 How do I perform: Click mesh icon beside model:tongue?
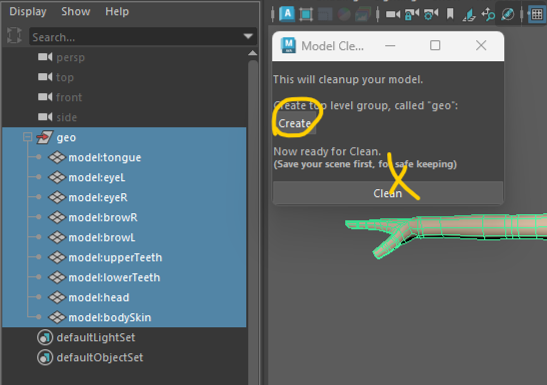[57, 157]
